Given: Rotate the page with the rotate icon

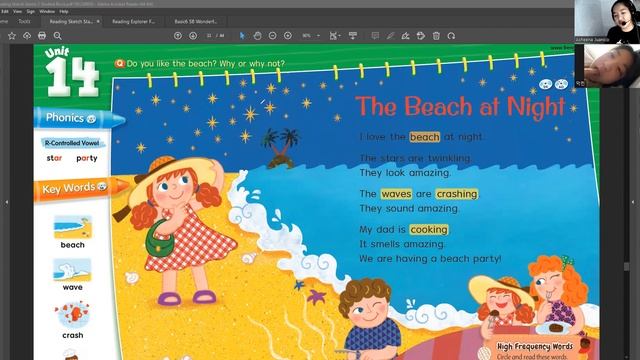Looking at the screenshot, I should [x=451, y=36].
